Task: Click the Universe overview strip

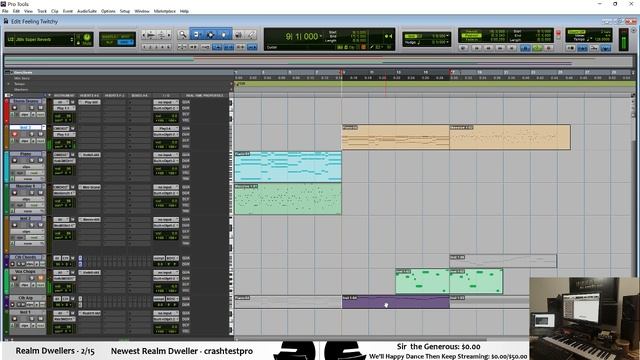Action: click(318, 62)
